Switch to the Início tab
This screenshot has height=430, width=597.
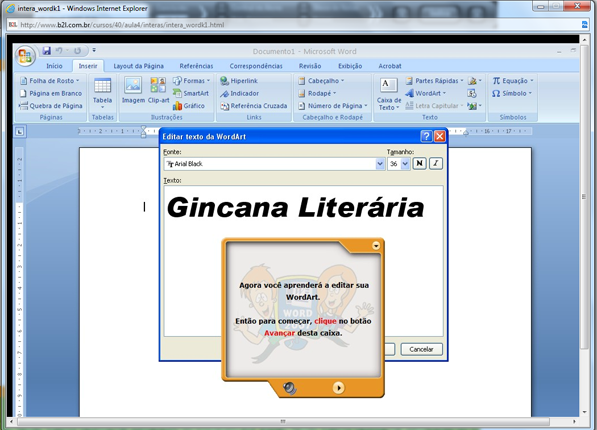54,66
